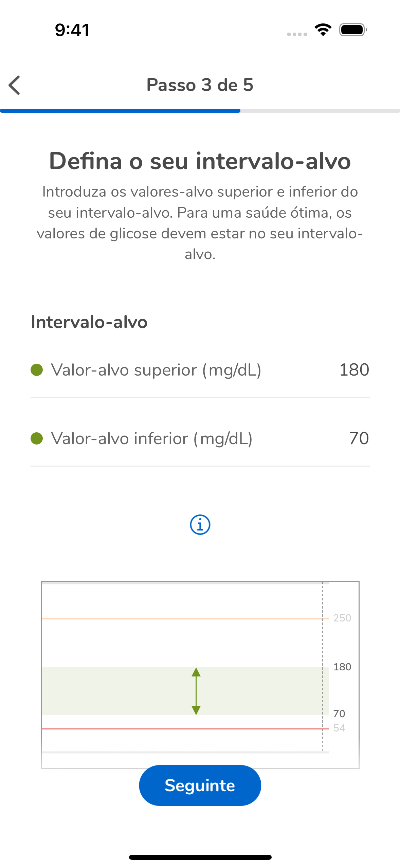The image size is (400, 868).
Task: Tap the green double-arrow range indicator
Action: point(196,691)
